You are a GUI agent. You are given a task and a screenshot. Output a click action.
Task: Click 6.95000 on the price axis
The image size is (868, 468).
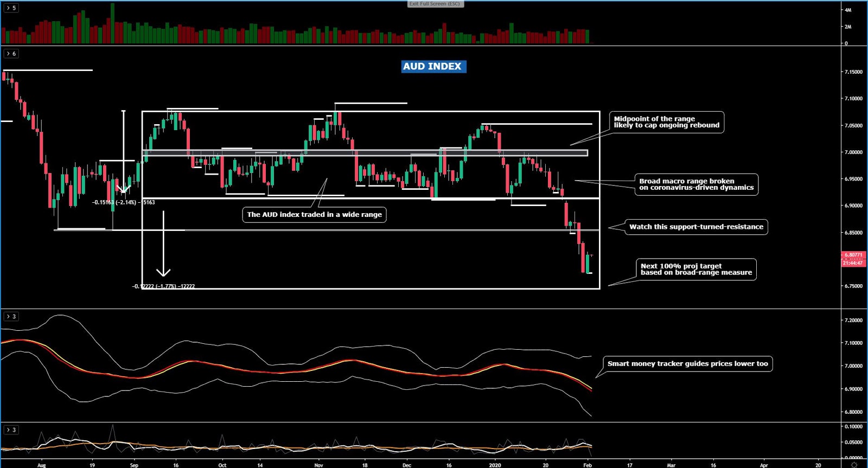pos(853,179)
